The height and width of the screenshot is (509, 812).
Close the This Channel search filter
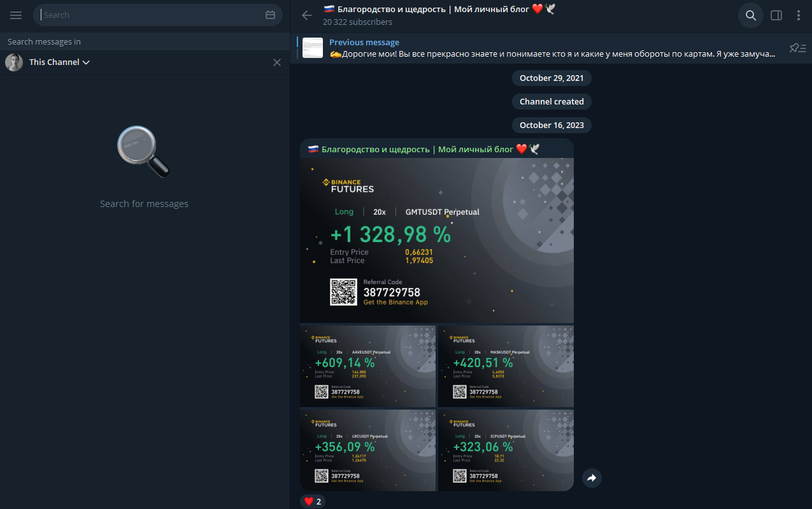(277, 62)
